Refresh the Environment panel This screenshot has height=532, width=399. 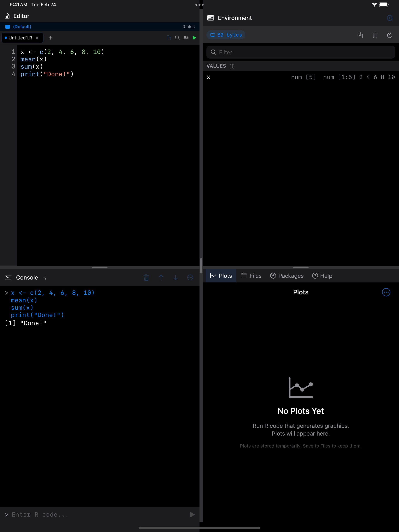390,35
